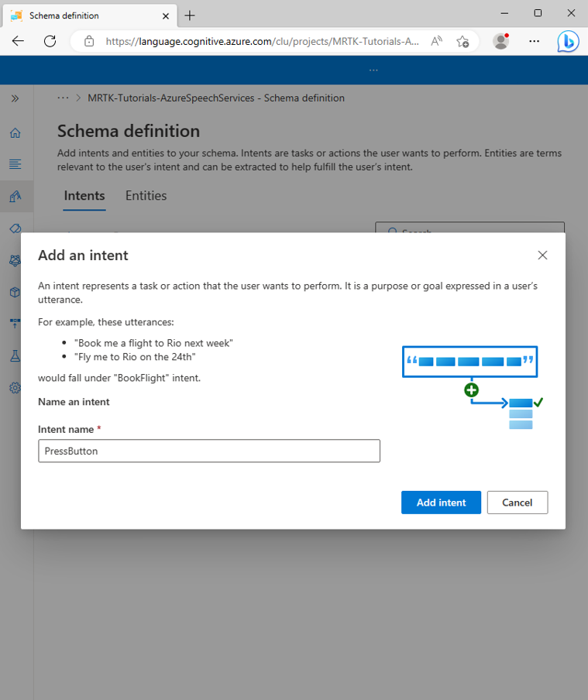Switch to the Entities tab
Screen dimensions: 588x700
point(146,196)
